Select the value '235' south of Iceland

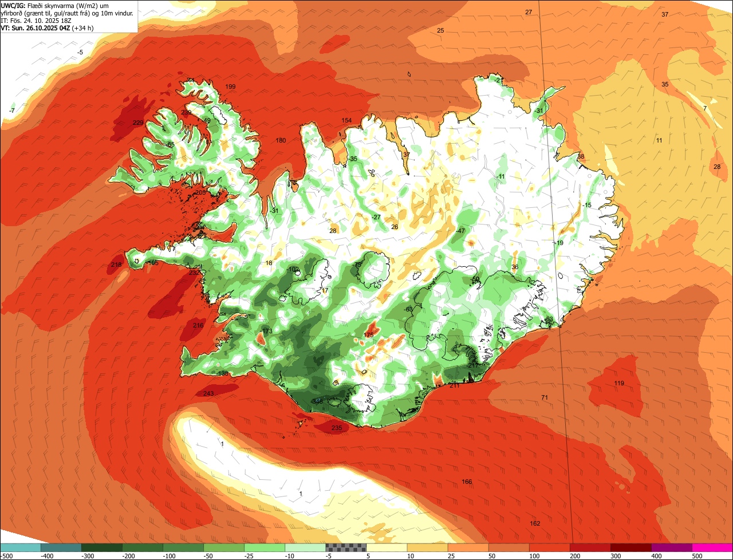coord(337,428)
